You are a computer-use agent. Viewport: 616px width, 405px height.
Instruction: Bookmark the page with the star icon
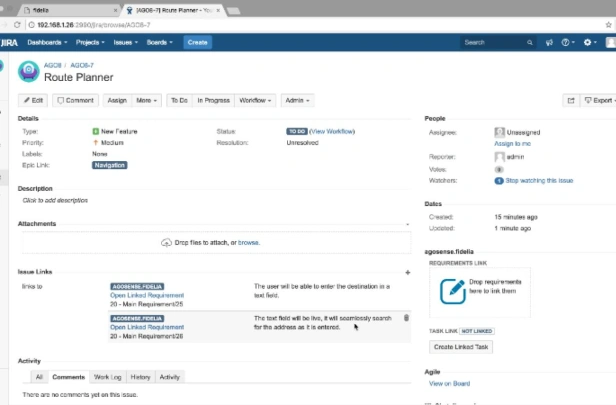pyautogui.click(x=608, y=25)
